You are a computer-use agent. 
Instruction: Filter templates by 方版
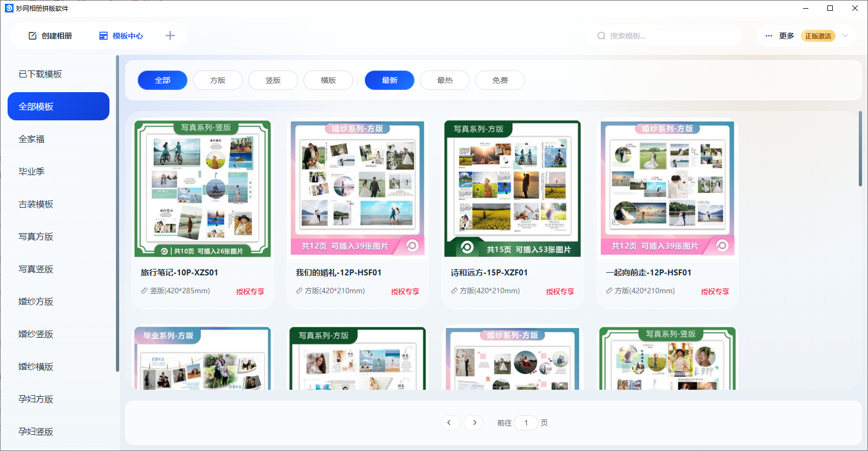[218, 80]
